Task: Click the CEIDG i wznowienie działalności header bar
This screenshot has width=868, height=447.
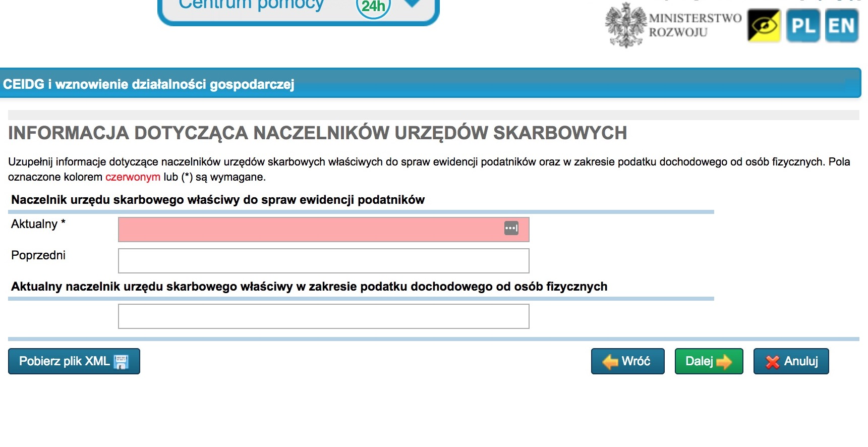Action: 431,83
